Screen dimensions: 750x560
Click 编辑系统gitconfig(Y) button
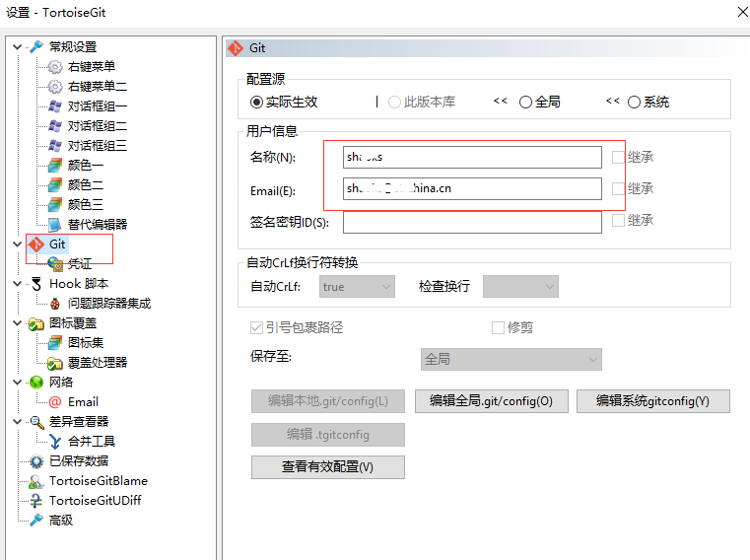[x=652, y=401]
